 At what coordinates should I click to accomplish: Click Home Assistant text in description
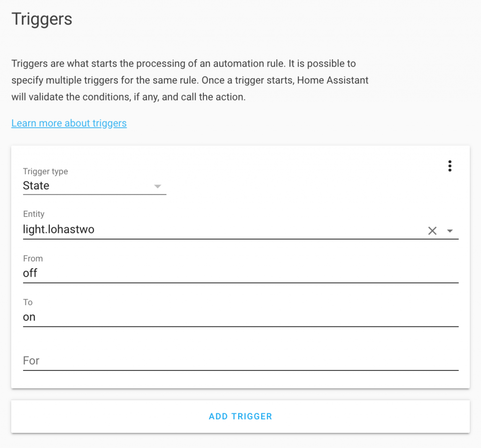click(333, 80)
